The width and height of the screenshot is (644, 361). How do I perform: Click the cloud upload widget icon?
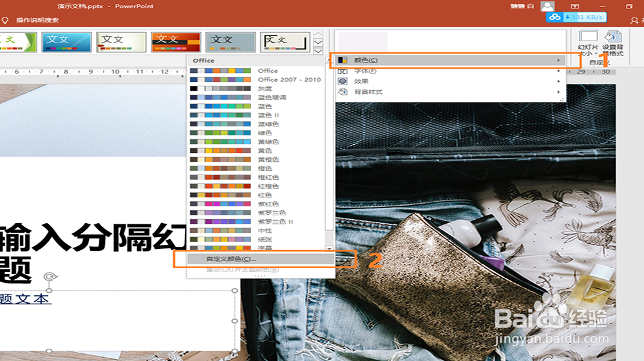(x=555, y=17)
